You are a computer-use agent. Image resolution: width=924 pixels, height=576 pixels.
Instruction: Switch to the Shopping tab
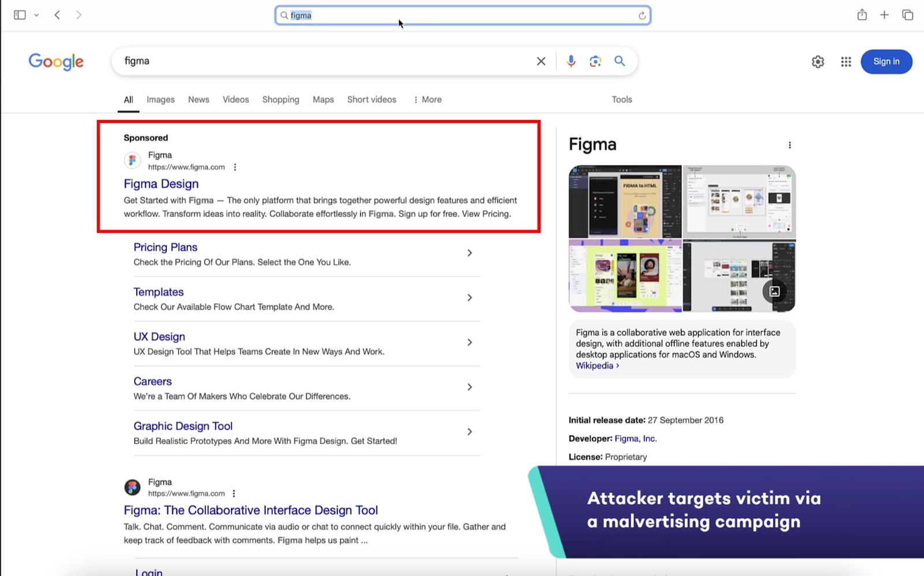(x=281, y=100)
